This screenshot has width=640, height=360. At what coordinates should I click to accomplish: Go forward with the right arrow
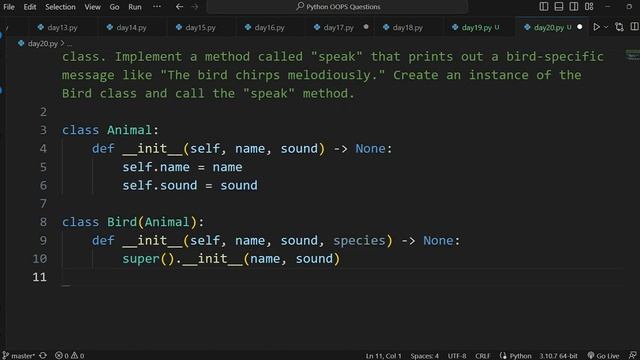(195, 7)
